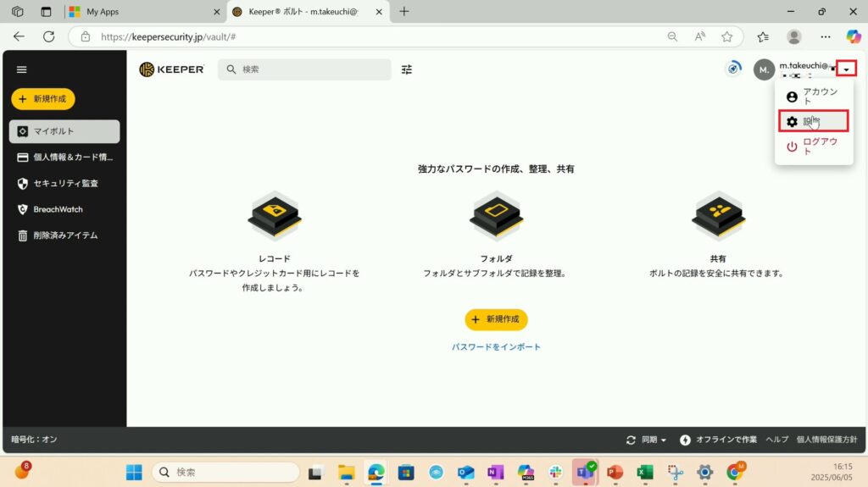Click the round blue icon beside the avatar

pyautogui.click(x=733, y=69)
